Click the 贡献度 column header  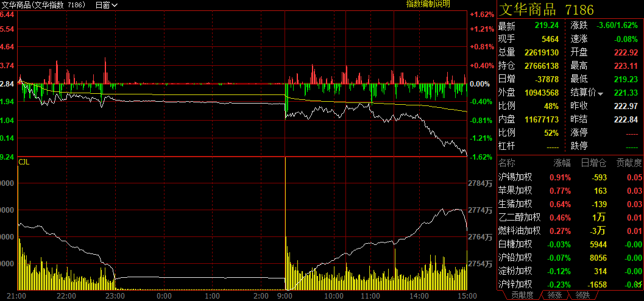point(629,163)
